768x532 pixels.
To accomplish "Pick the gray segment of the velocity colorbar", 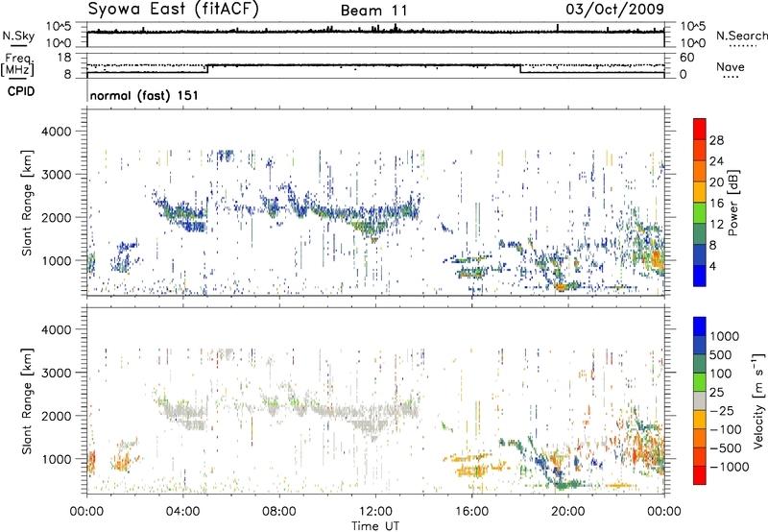I will point(700,400).
